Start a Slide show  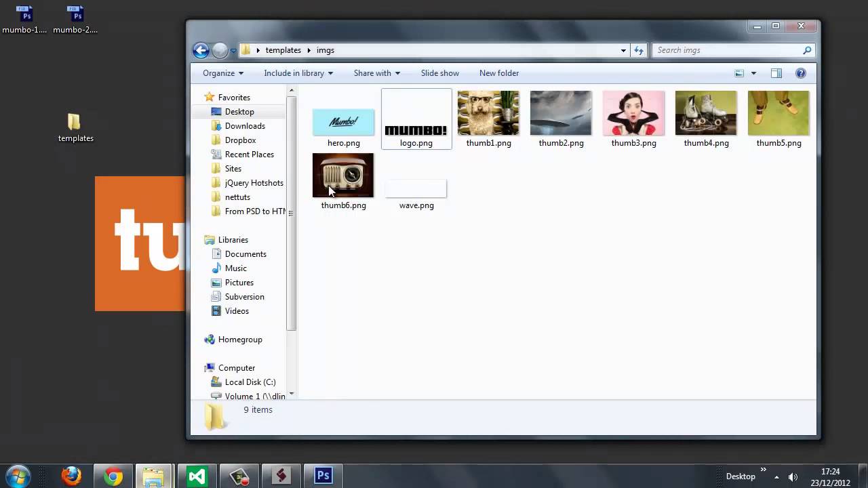click(439, 73)
